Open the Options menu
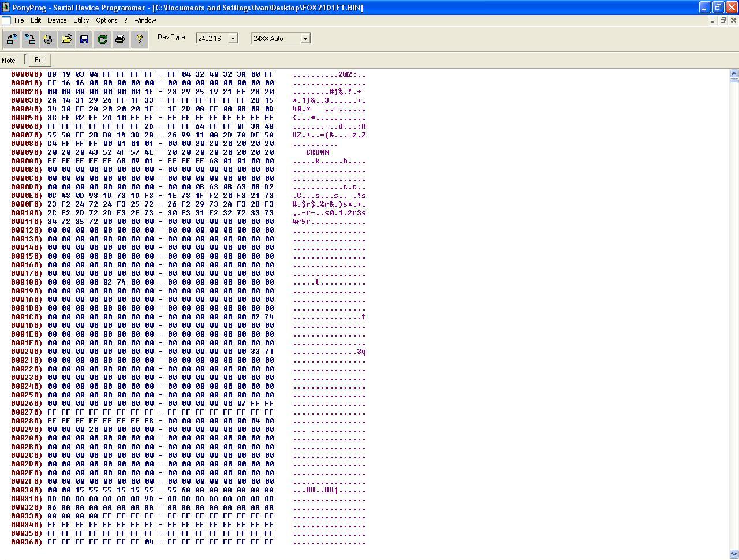 [x=107, y=20]
